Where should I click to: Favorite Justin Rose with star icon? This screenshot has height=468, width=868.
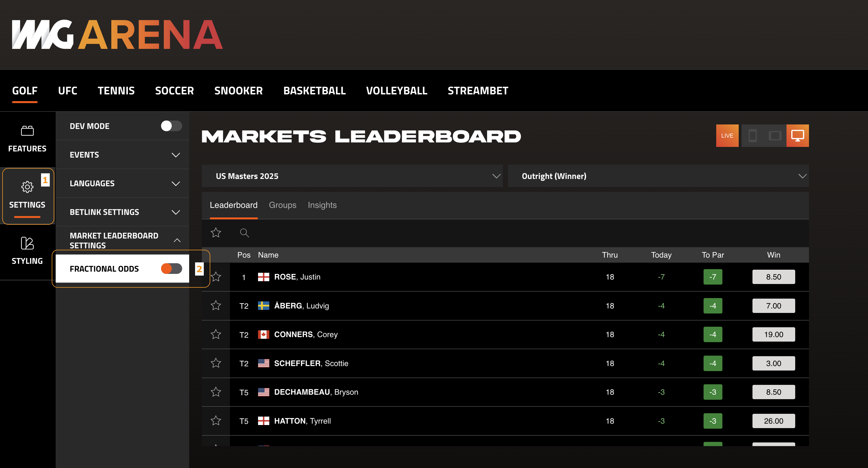tap(216, 277)
